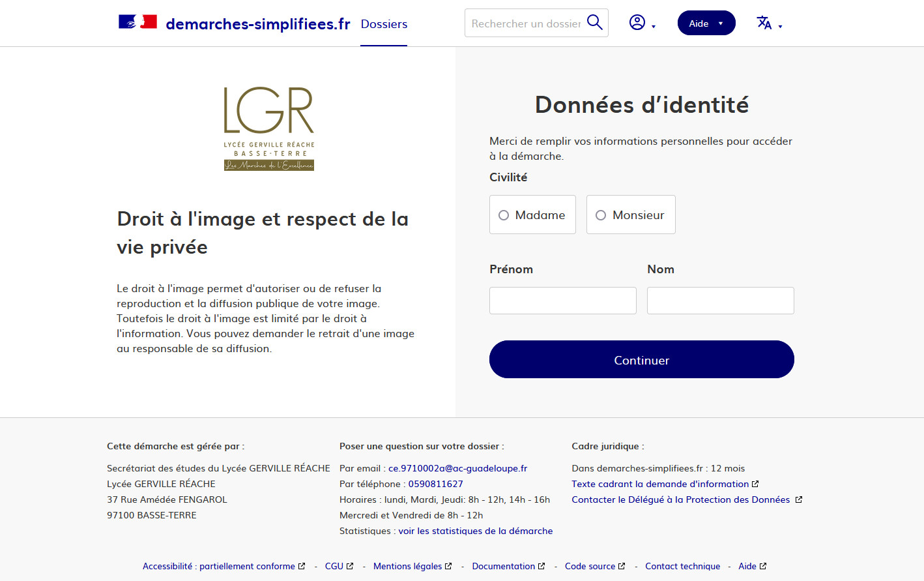Click the LGR Lycée Gerville Réache logo
This screenshot has width=924, height=581.
point(268,128)
